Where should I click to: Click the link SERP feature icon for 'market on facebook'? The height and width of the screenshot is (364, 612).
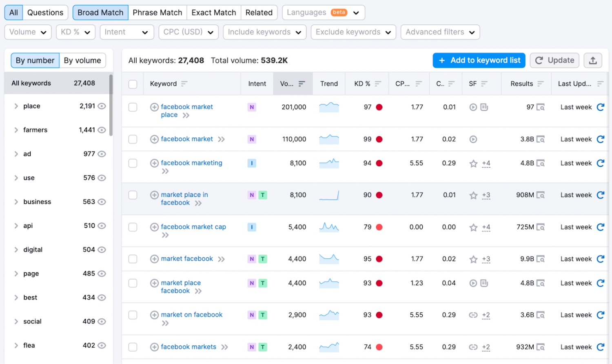click(473, 315)
